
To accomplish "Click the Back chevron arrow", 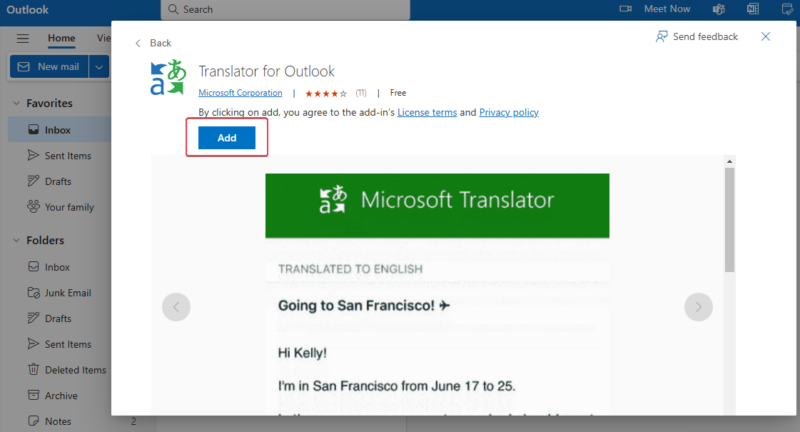I will [x=138, y=43].
